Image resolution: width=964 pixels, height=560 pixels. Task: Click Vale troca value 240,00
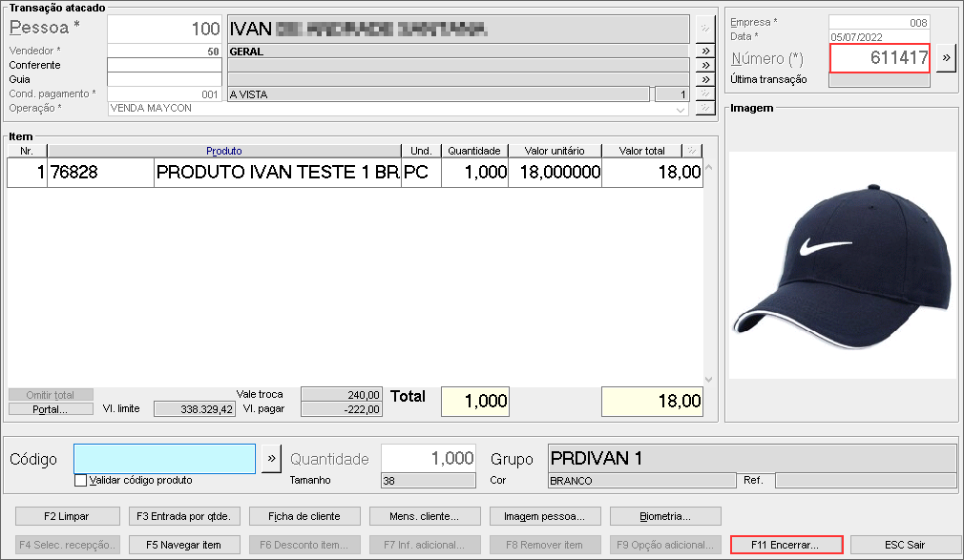tap(342, 395)
